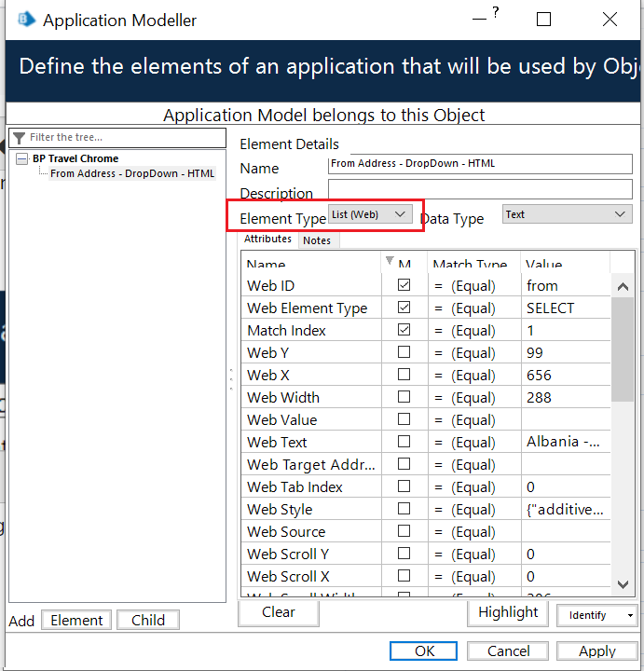Select From Address - DropDown - HTML tree item
The width and height of the screenshot is (644, 671).
point(132,173)
